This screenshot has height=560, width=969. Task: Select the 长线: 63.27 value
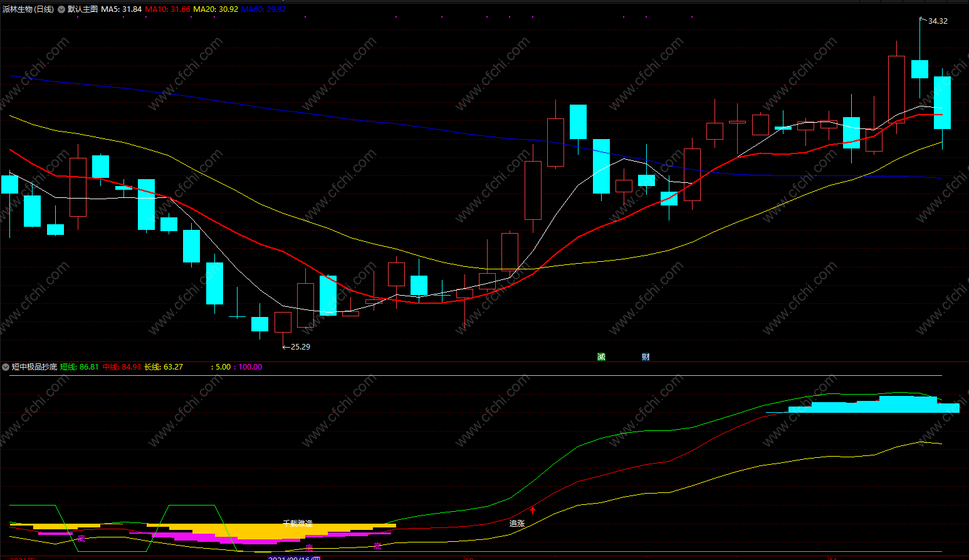(x=164, y=367)
